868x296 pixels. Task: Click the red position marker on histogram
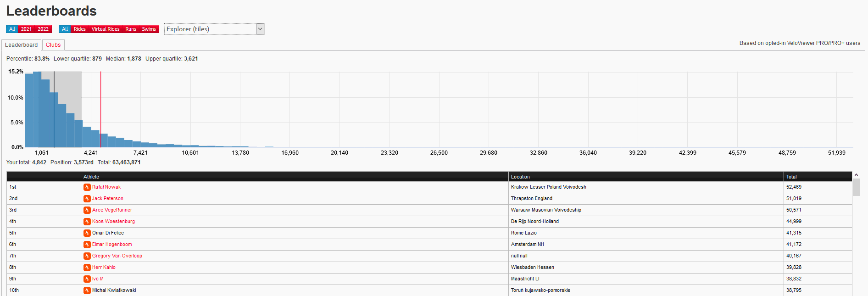(100, 109)
